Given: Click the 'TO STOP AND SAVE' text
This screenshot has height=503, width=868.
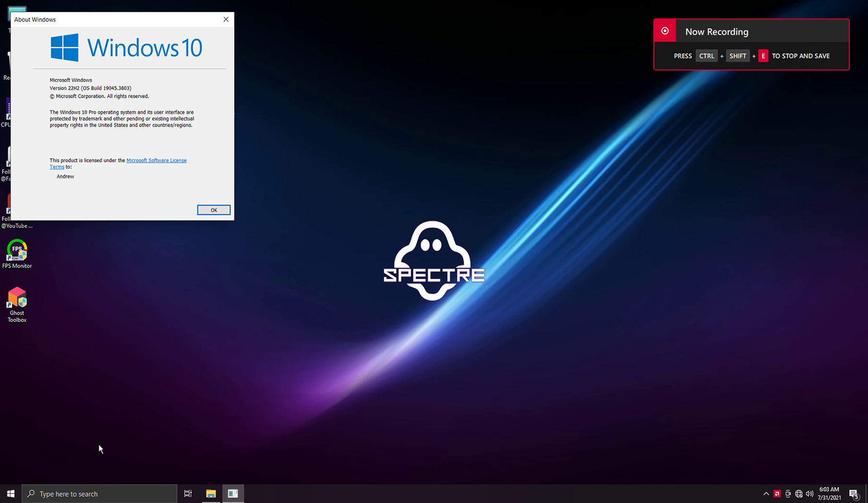Looking at the screenshot, I should click(801, 56).
